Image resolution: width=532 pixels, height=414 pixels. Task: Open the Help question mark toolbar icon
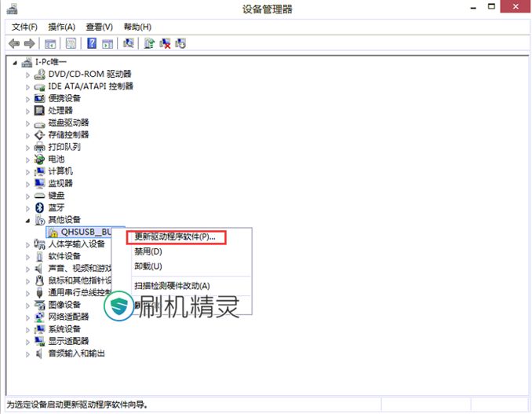click(x=92, y=43)
